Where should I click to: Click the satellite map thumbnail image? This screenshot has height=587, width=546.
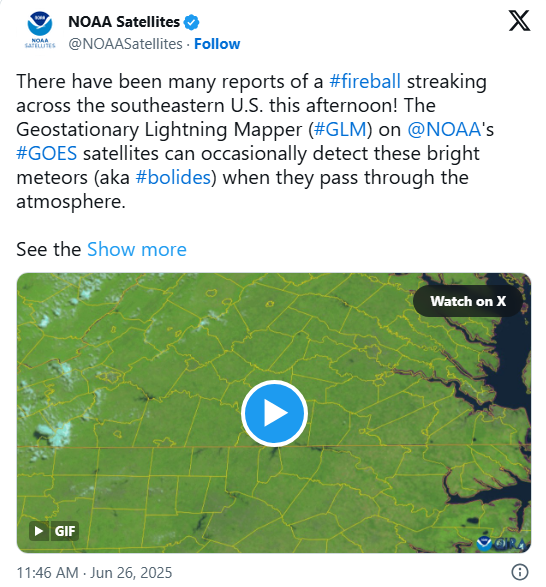tap(274, 413)
